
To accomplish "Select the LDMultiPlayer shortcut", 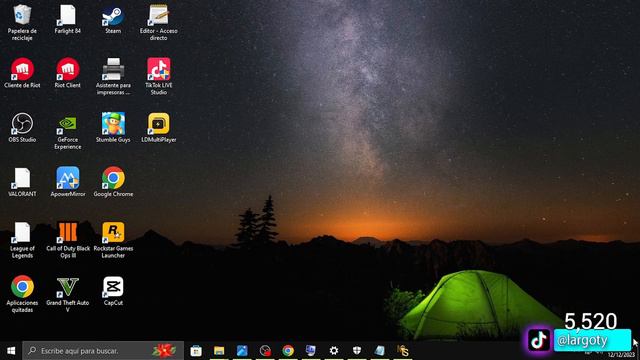I will 159,128.
